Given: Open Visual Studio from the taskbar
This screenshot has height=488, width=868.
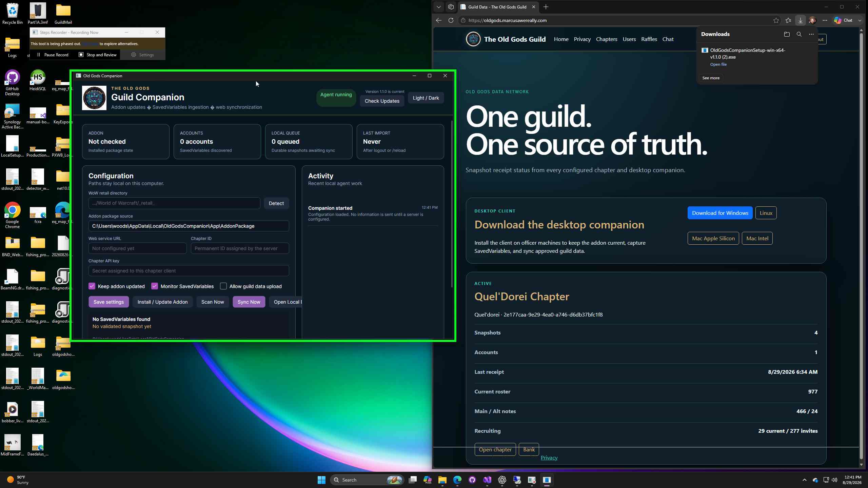Looking at the screenshot, I should pyautogui.click(x=487, y=480).
